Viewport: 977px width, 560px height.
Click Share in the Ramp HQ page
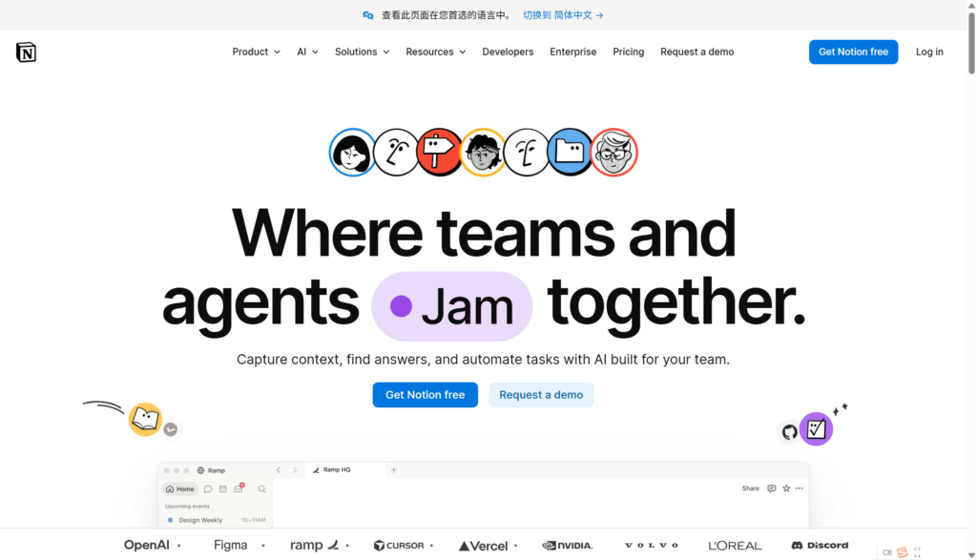[750, 488]
